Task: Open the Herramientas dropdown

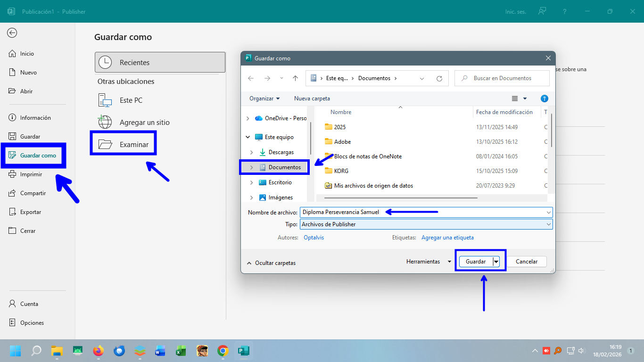Action: (x=428, y=262)
